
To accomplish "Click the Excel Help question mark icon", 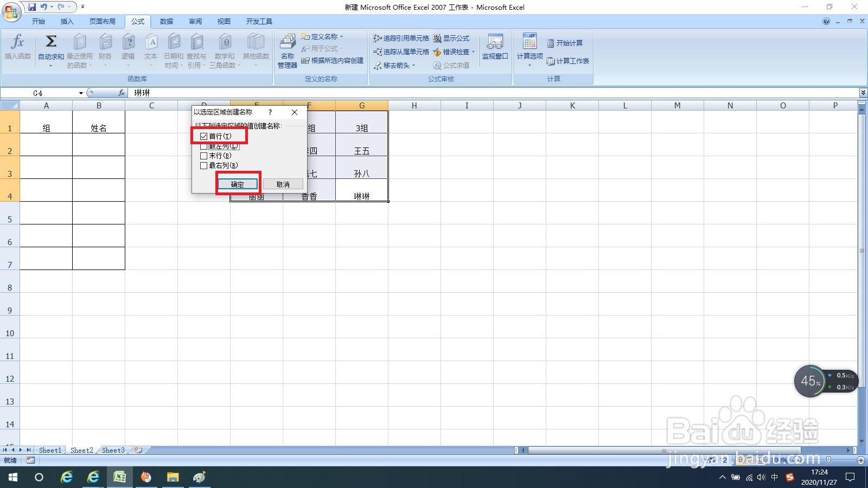I will 826,21.
